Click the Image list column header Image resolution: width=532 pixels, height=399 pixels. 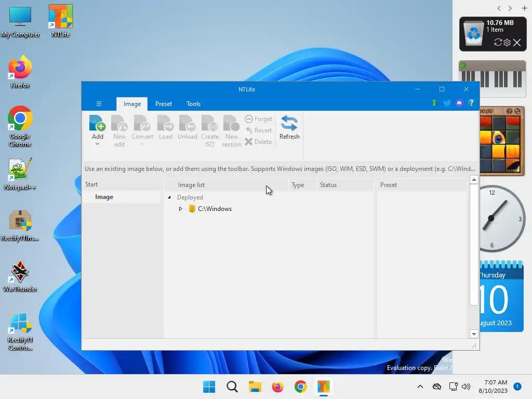227,185
